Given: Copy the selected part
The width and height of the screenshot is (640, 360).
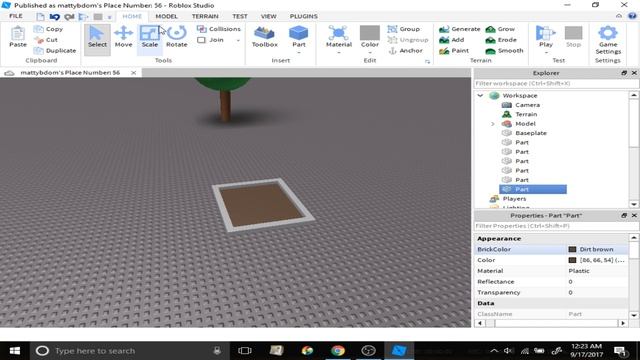Looking at the screenshot, I should pyautogui.click(x=49, y=29).
